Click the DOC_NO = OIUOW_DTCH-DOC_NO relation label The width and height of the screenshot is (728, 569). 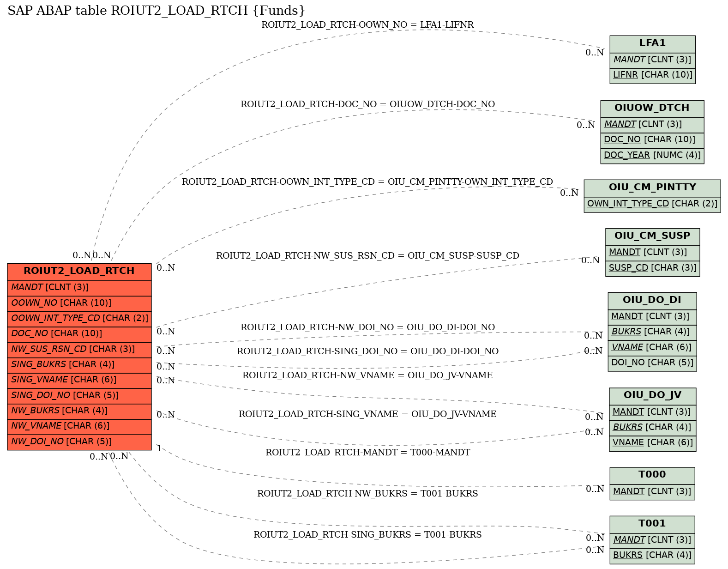[x=367, y=104]
